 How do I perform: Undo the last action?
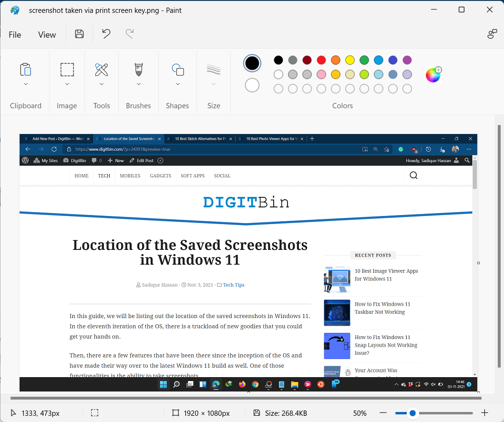[106, 34]
